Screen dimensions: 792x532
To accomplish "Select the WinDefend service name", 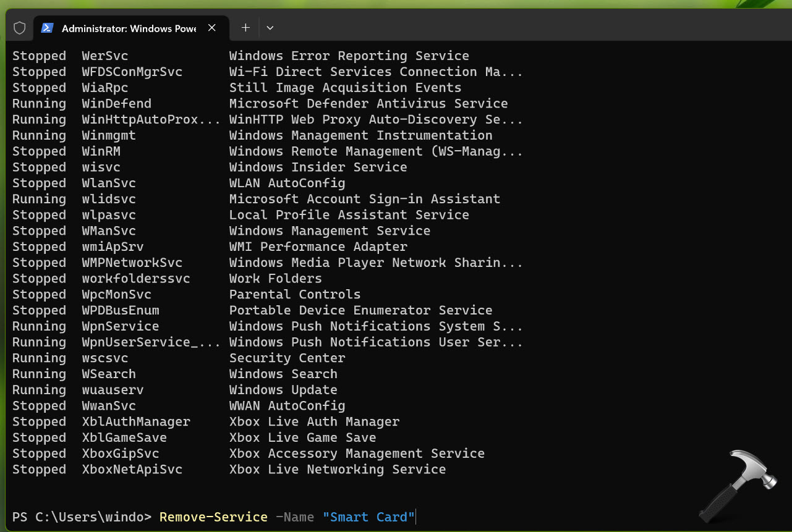I will [x=116, y=104].
